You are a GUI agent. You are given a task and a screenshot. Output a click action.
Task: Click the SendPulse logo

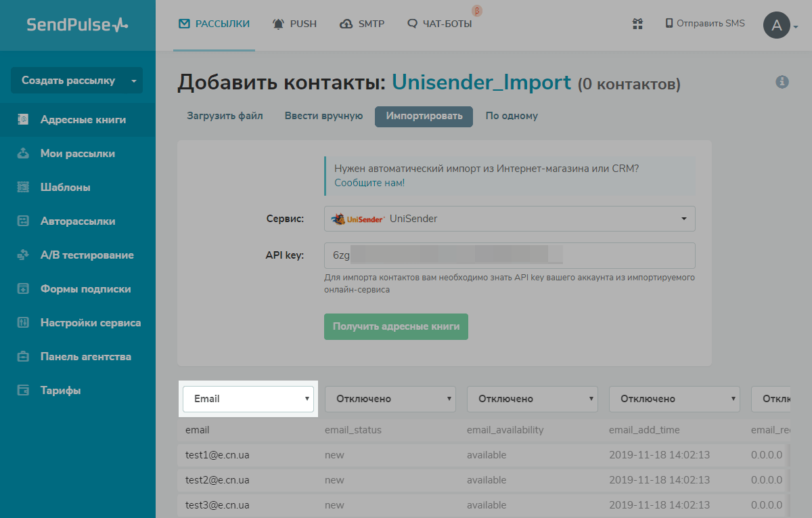point(77,25)
